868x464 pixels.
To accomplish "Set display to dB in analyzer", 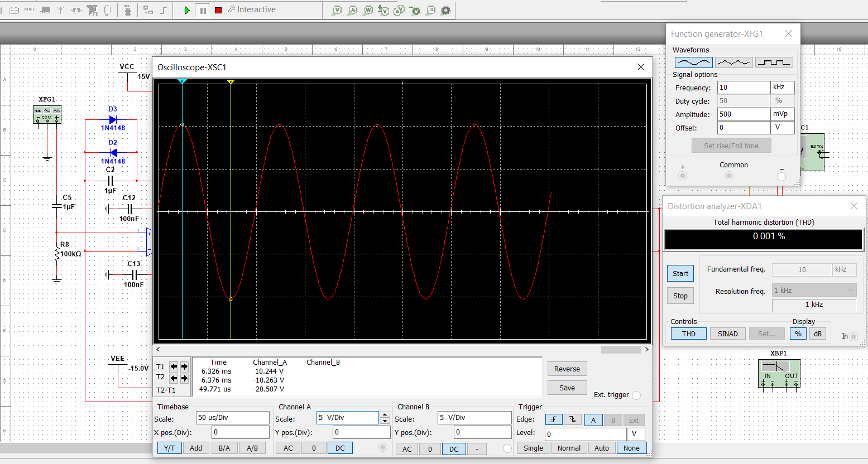I will (817, 333).
